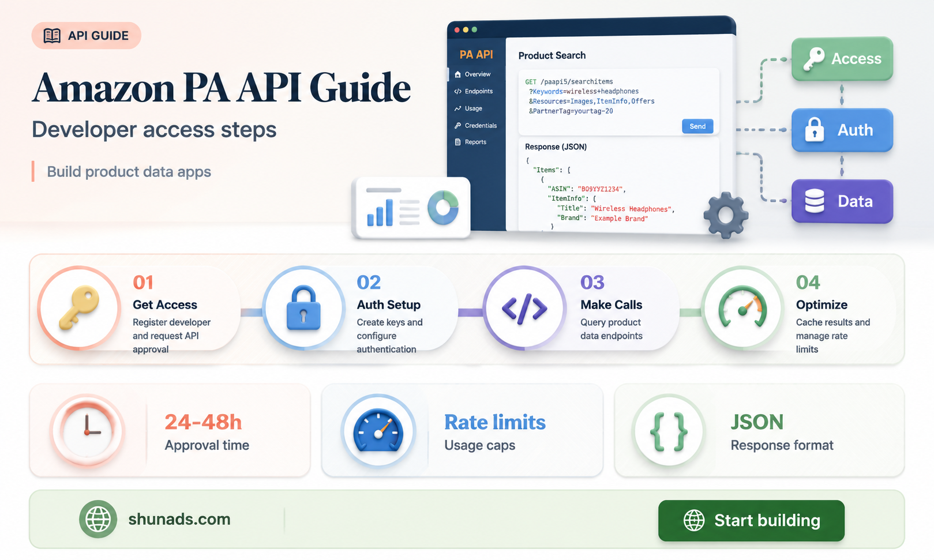Click the Usage caps label

coord(480,445)
